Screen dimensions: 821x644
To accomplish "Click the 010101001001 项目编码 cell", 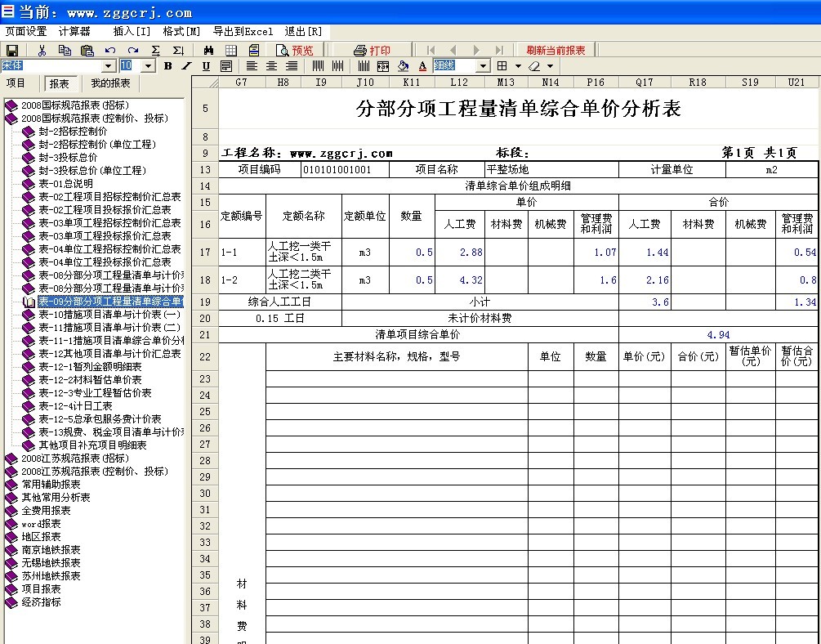I will click(346, 170).
